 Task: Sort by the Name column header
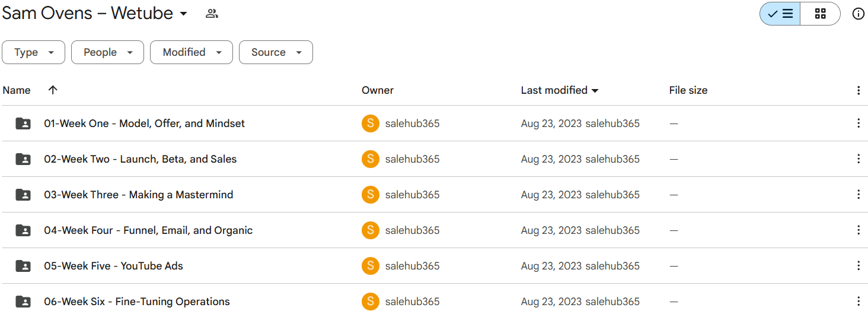[x=17, y=90]
